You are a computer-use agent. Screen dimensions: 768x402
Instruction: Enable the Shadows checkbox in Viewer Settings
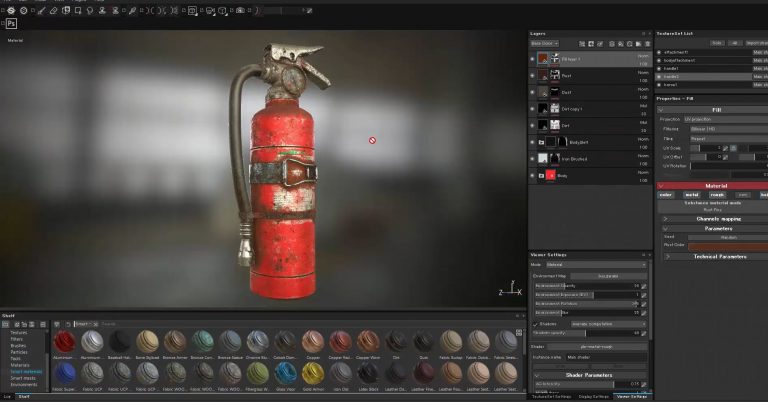(x=533, y=324)
